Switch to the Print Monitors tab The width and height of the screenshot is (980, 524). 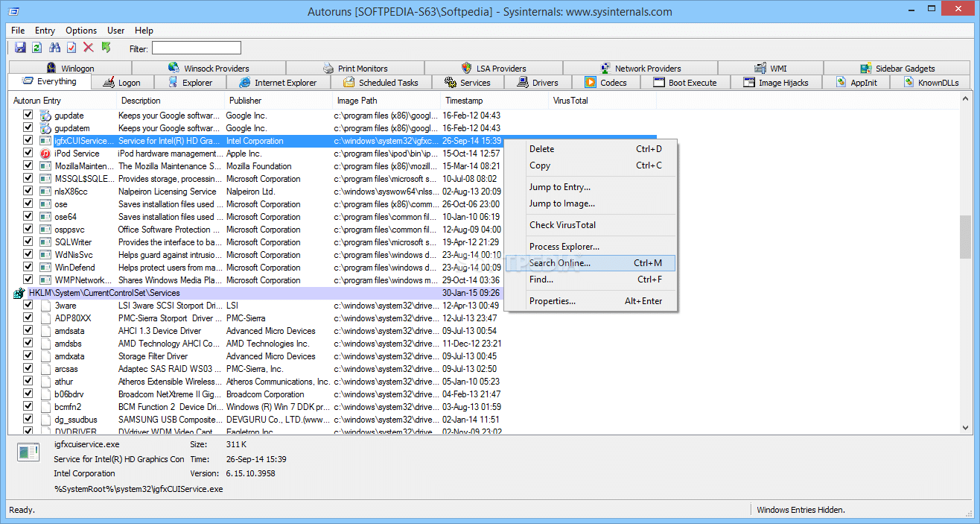355,68
